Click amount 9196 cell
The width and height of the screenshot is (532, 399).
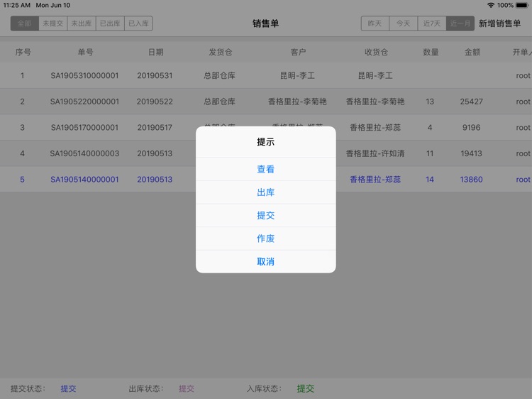471,127
